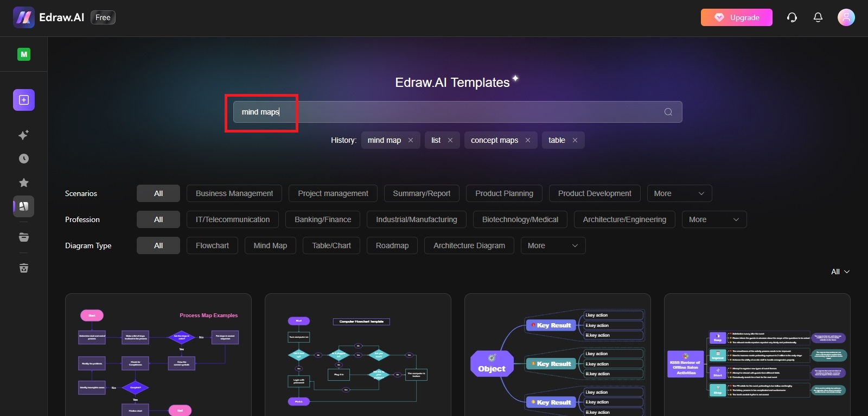Open KISS Review of Offline Salon template
This screenshot has height=416, width=868.
[x=757, y=355]
